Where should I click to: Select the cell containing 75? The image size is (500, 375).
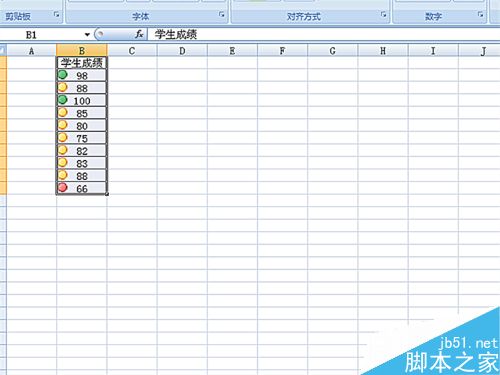pos(82,138)
